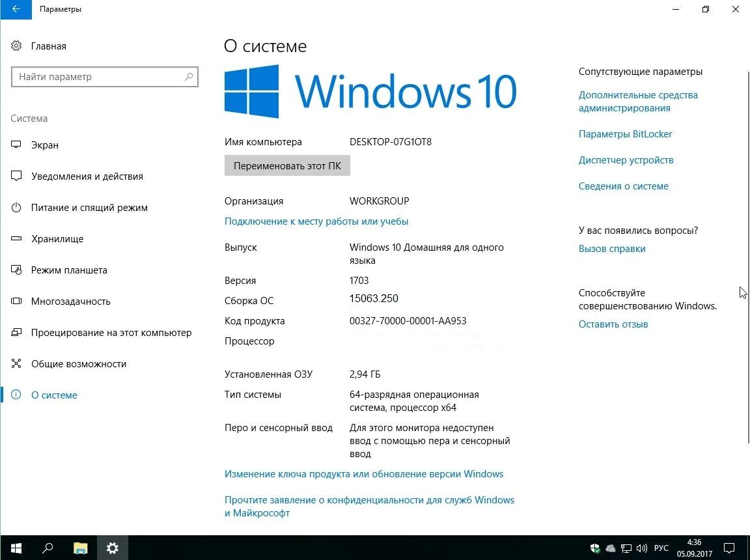Image resolution: width=750 pixels, height=560 pixels.
Task: Switch input language via РУС indicator
Action: 661,548
